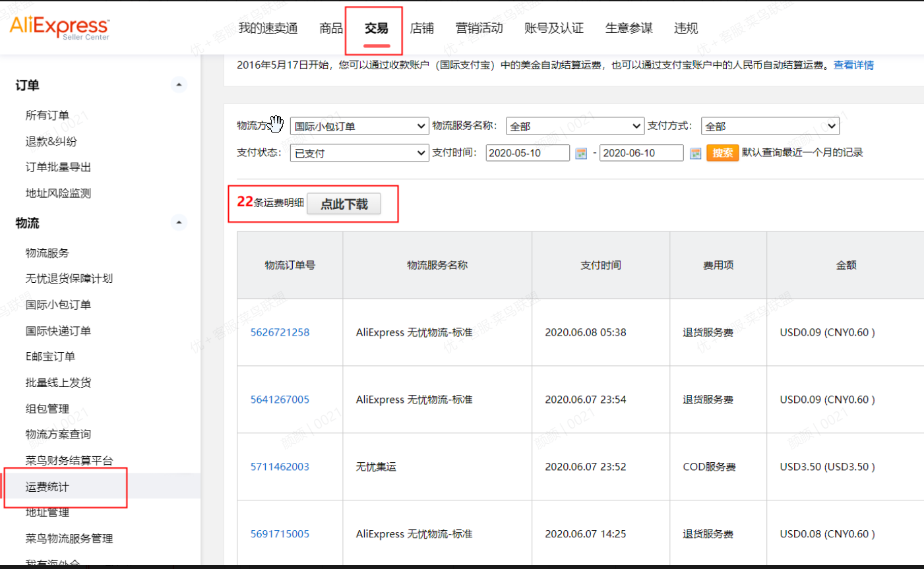Open logistics order 5691715005
The width and height of the screenshot is (924, 569).
coord(280,534)
